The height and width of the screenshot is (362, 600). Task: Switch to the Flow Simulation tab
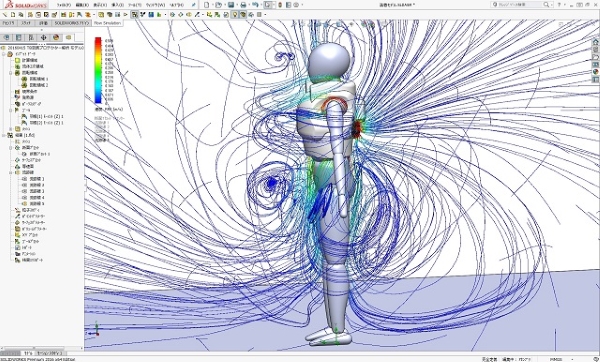(x=107, y=23)
